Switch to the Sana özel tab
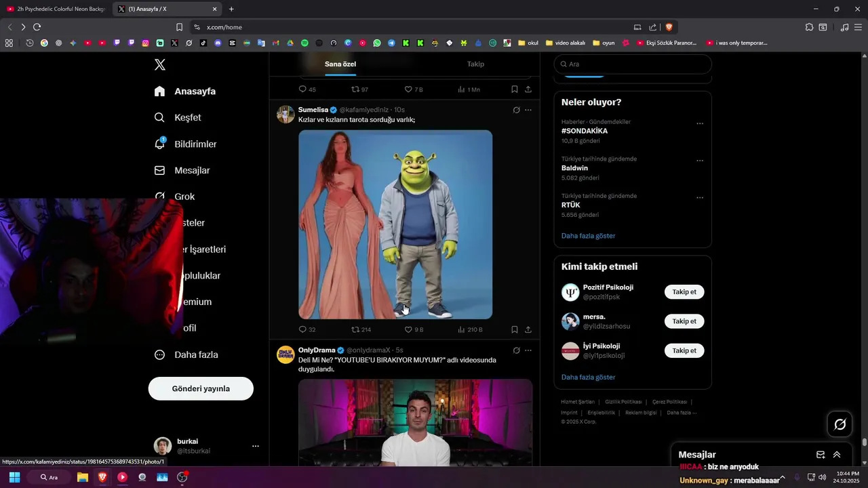 point(340,64)
